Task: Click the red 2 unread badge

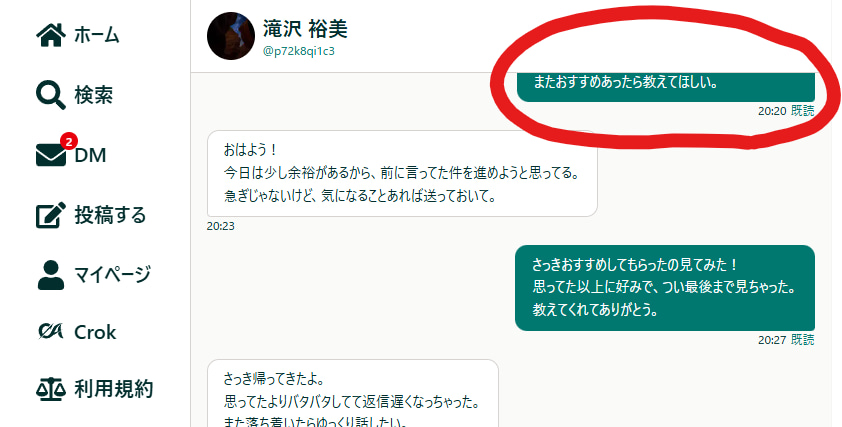Action: 68,142
